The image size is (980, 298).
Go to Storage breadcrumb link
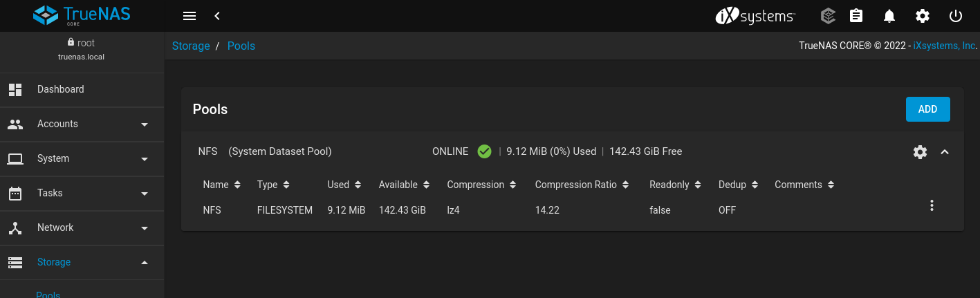point(191,46)
